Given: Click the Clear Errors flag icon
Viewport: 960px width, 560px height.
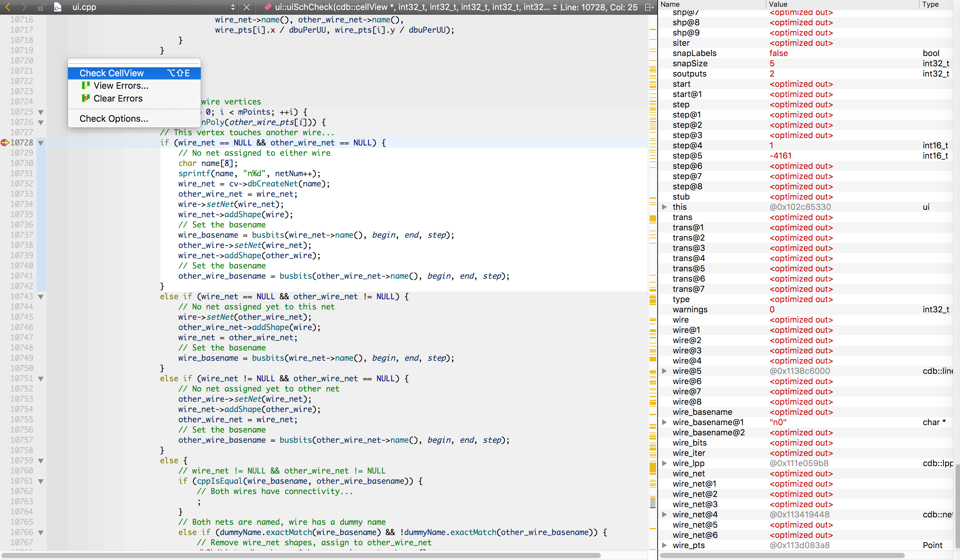Looking at the screenshot, I should click(86, 98).
